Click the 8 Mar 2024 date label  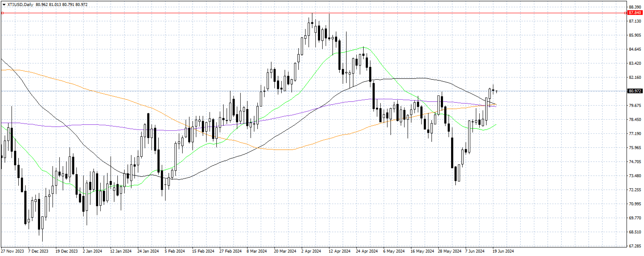257,251
